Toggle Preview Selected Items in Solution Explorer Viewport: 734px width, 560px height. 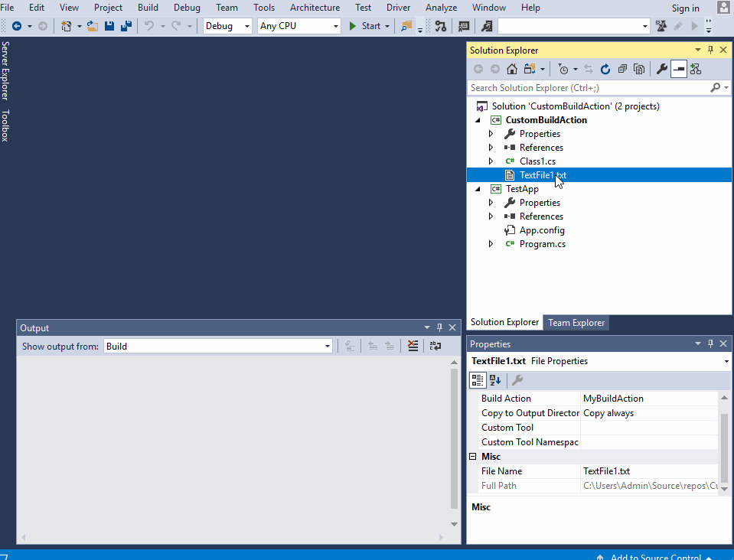(x=678, y=69)
